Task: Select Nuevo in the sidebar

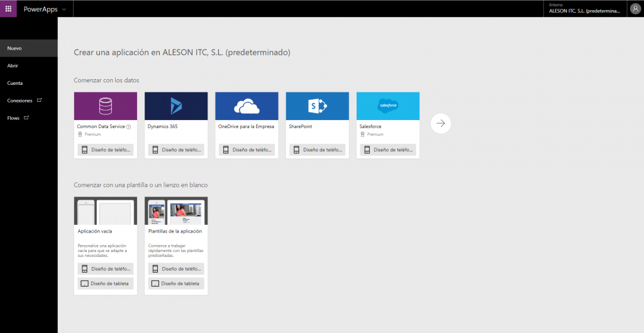Action: tap(29, 48)
